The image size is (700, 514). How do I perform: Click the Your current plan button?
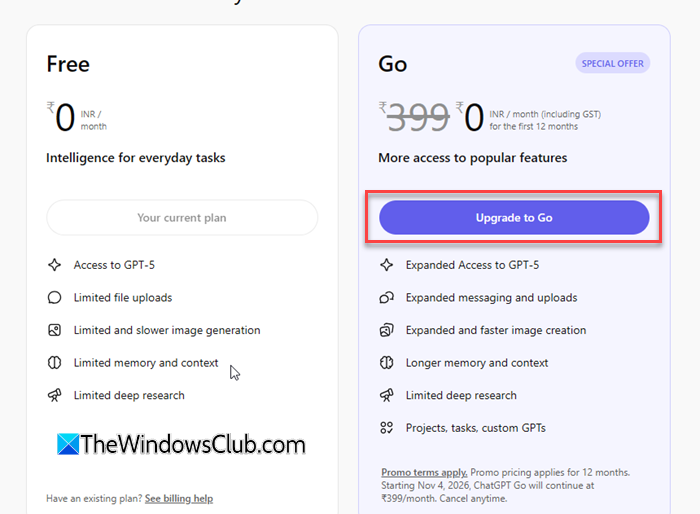[182, 217]
